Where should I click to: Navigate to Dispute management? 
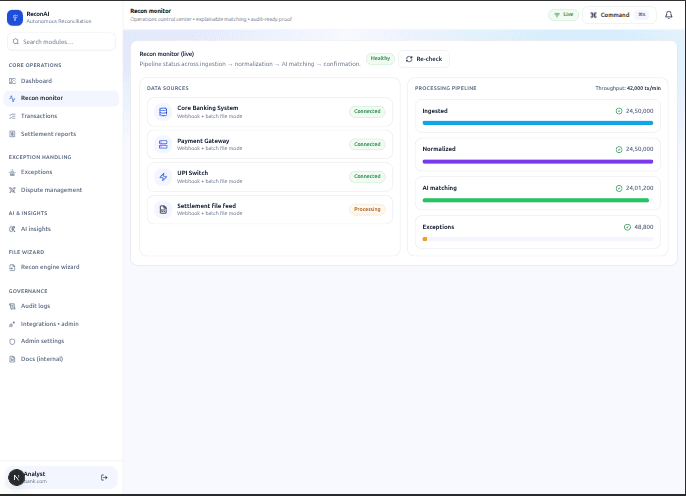pos(61,190)
